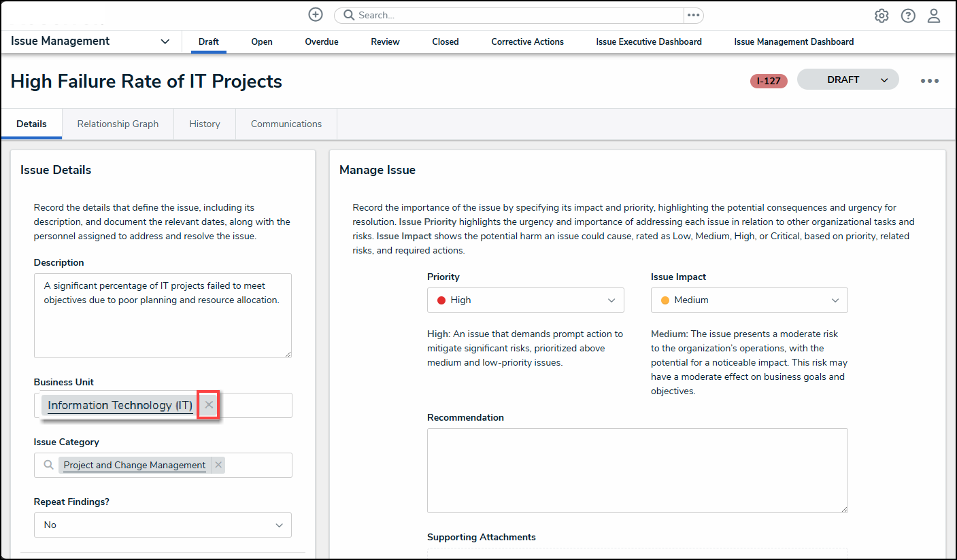Open the Communications tab
This screenshot has width=957, height=560.
(x=286, y=124)
